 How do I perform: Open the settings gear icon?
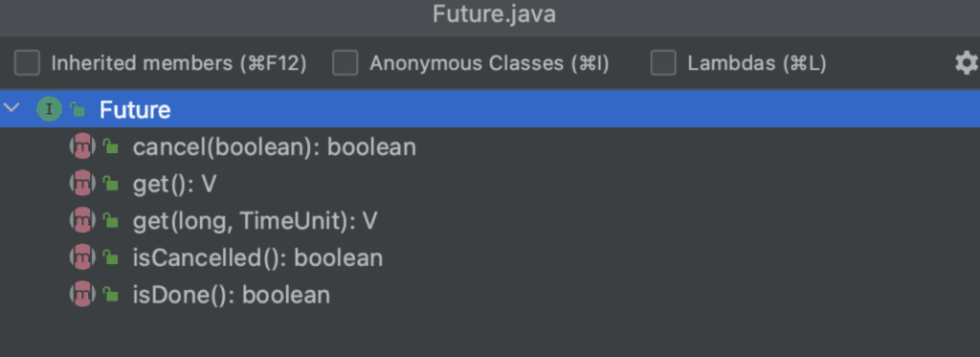pos(967,63)
